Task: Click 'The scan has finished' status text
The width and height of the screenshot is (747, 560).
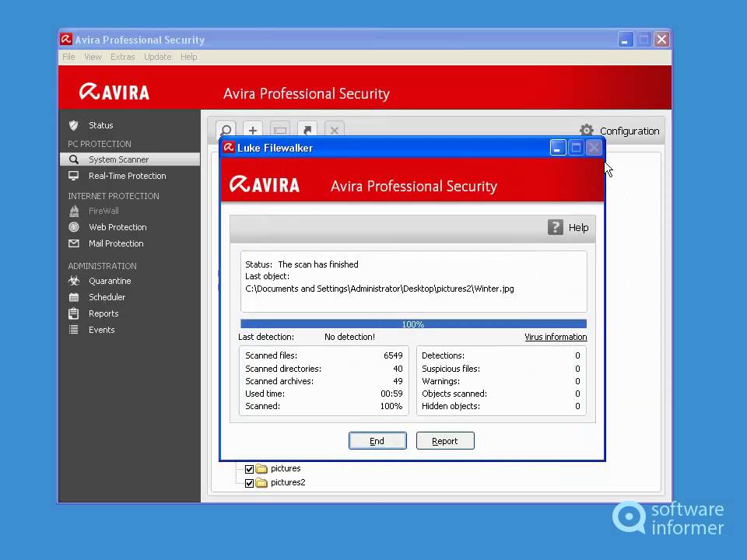Action: click(x=318, y=264)
